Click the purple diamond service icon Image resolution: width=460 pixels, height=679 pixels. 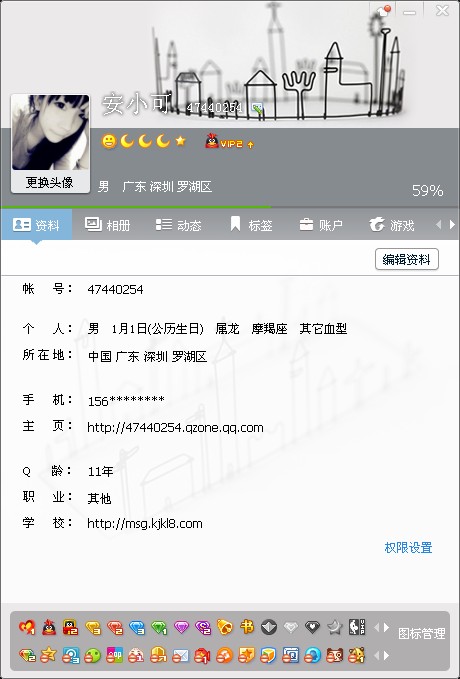181,627
